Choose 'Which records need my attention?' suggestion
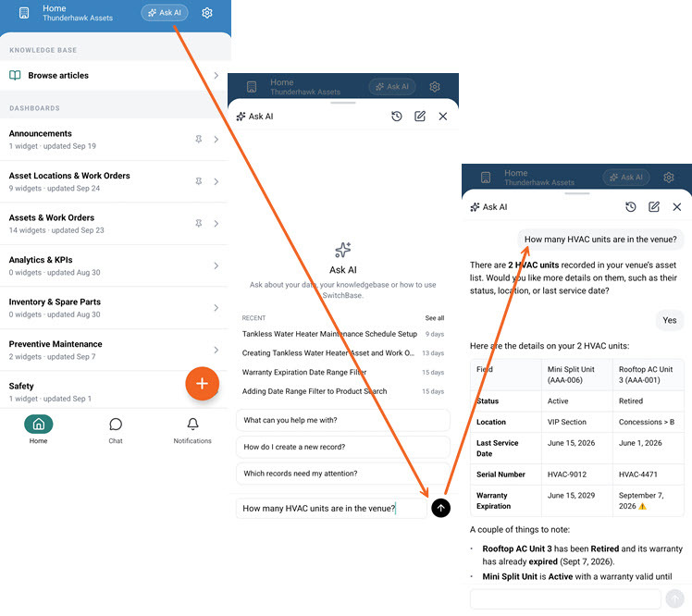Screen dimensions: 692x616 pyautogui.click(x=343, y=474)
